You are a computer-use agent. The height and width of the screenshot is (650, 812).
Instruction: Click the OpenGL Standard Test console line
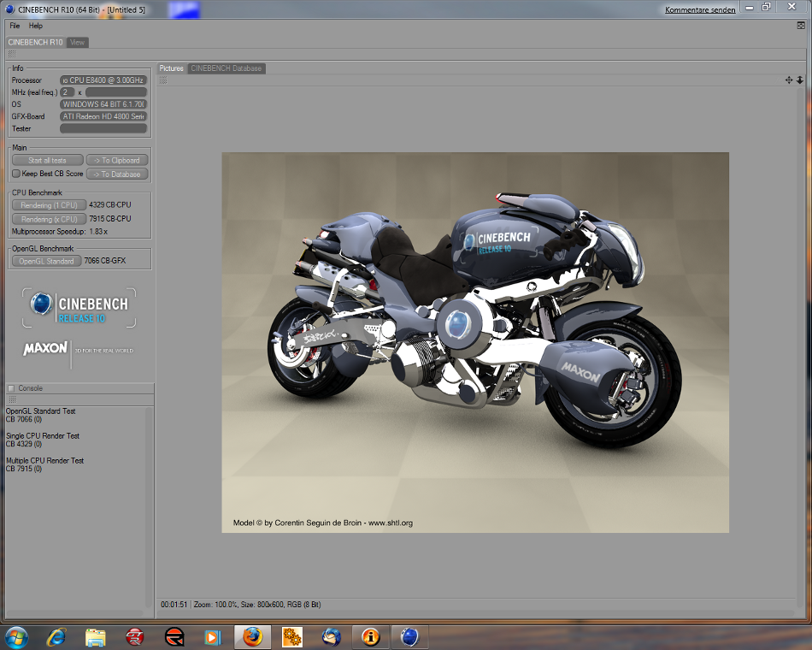pyautogui.click(x=41, y=411)
